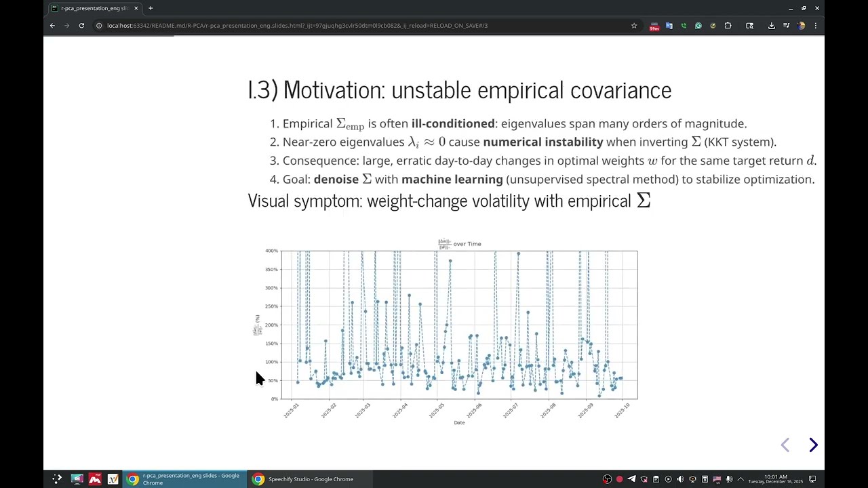Expand hidden system tray icons
The width and height of the screenshot is (868, 488).
pos(741,479)
